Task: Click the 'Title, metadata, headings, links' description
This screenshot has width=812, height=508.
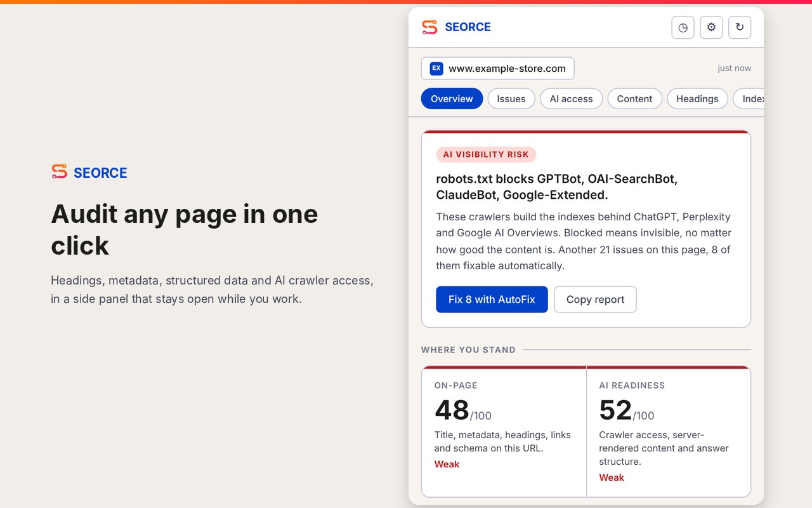Action: tap(502, 441)
